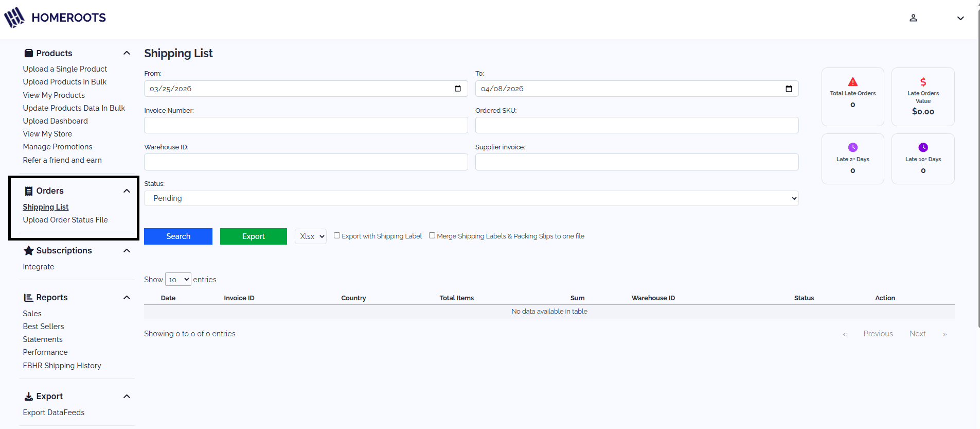Go to View My Products page
980x429 pixels.
pos(54,95)
